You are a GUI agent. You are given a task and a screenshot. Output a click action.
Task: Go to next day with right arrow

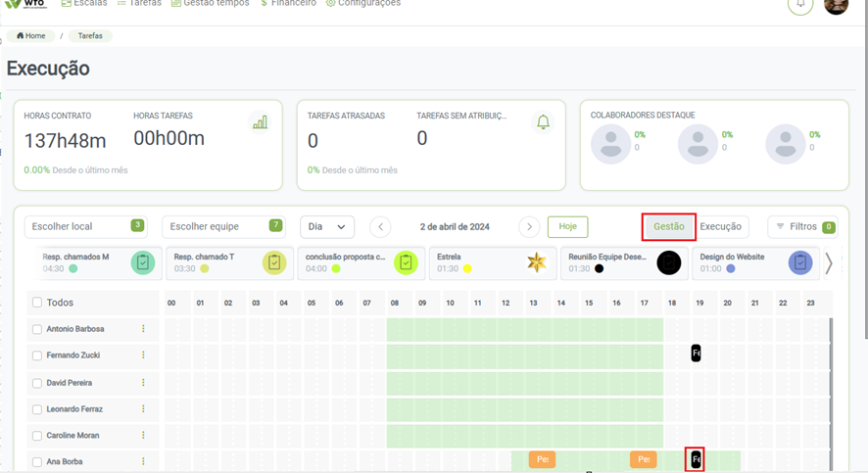(529, 226)
